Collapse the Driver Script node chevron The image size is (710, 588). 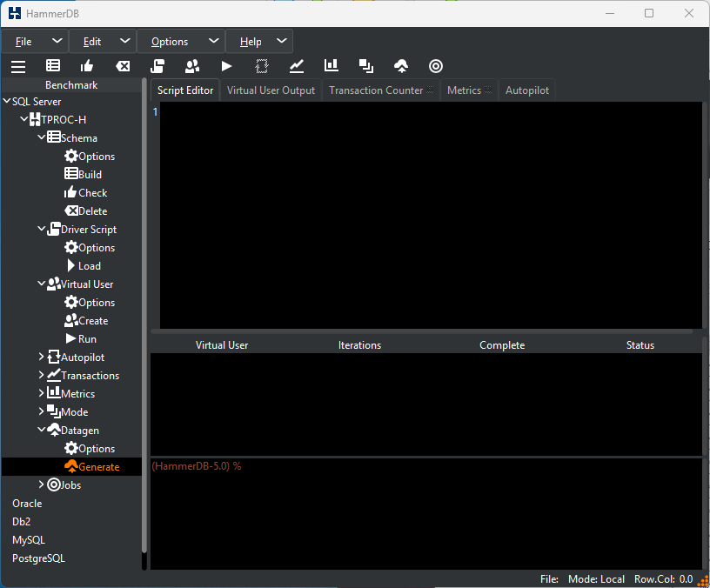tap(41, 229)
